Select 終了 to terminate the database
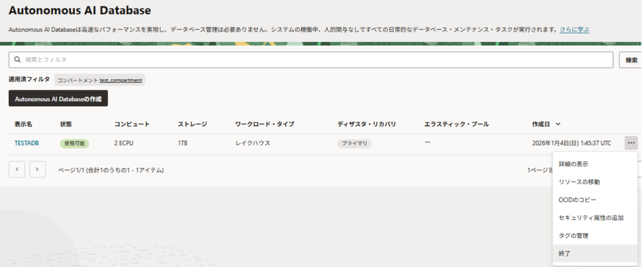This screenshot has width=644, height=267. click(x=565, y=253)
